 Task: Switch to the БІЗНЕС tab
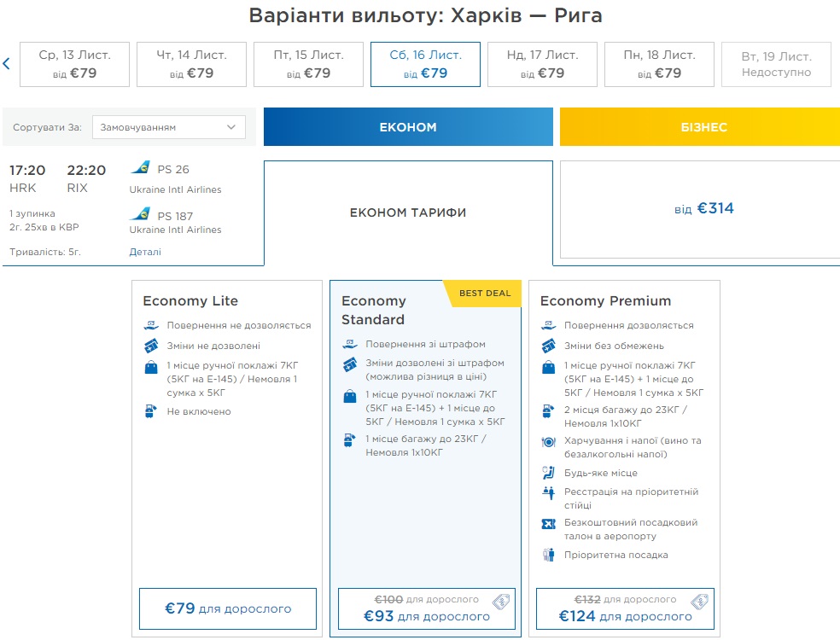[700, 127]
